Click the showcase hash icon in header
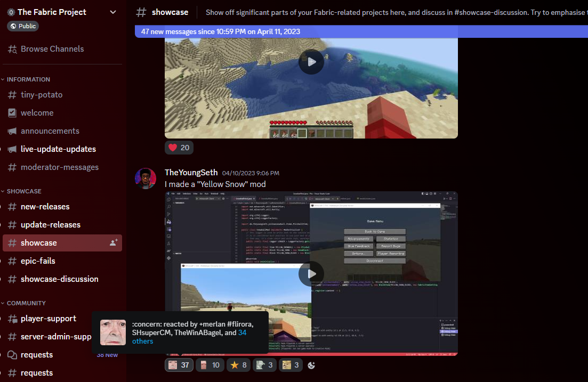588x382 pixels. [141, 12]
